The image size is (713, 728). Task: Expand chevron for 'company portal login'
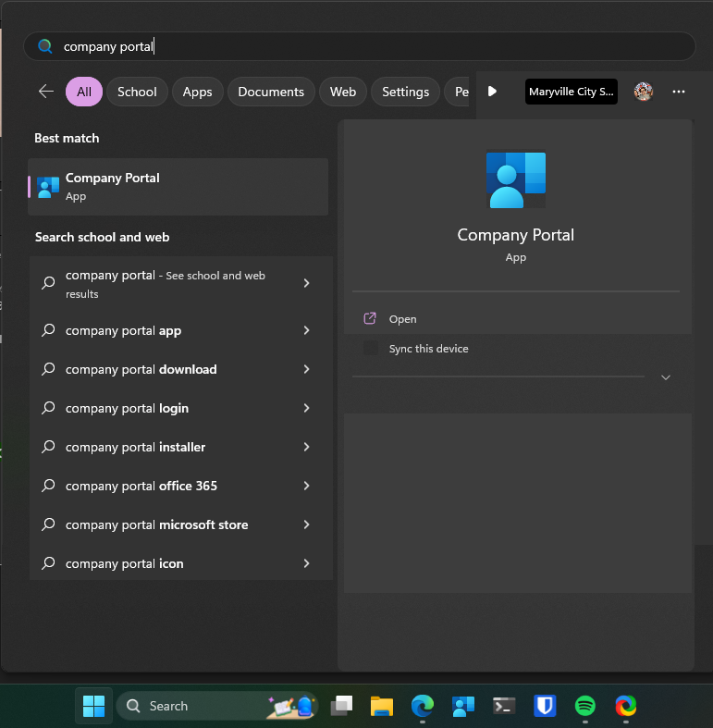click(306, 408)
